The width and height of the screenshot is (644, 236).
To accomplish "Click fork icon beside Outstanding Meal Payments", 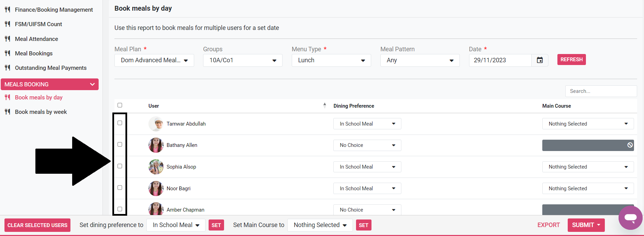I will (8, 68).
